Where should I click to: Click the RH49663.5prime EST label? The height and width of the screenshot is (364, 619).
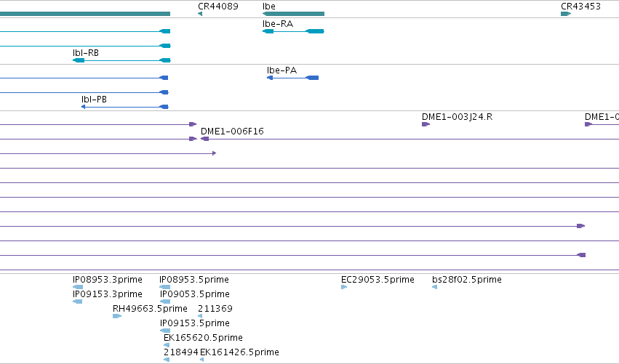point(150,309)
